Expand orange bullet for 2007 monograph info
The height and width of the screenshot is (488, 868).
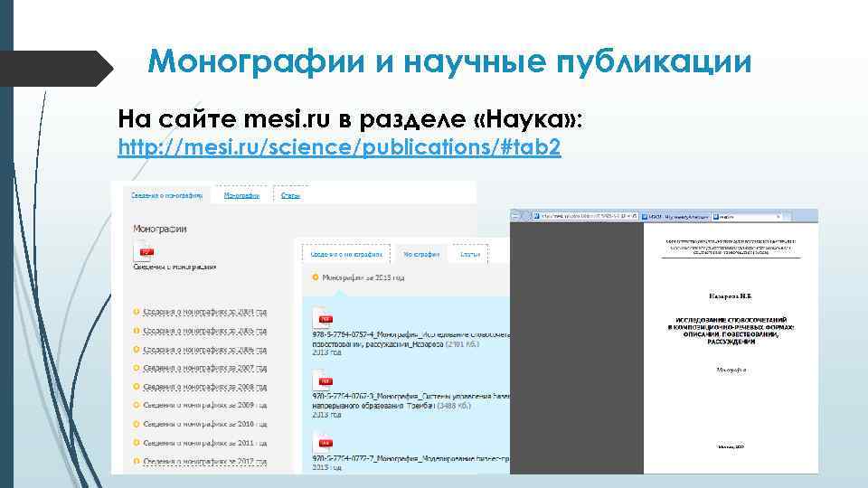point(137,368)
